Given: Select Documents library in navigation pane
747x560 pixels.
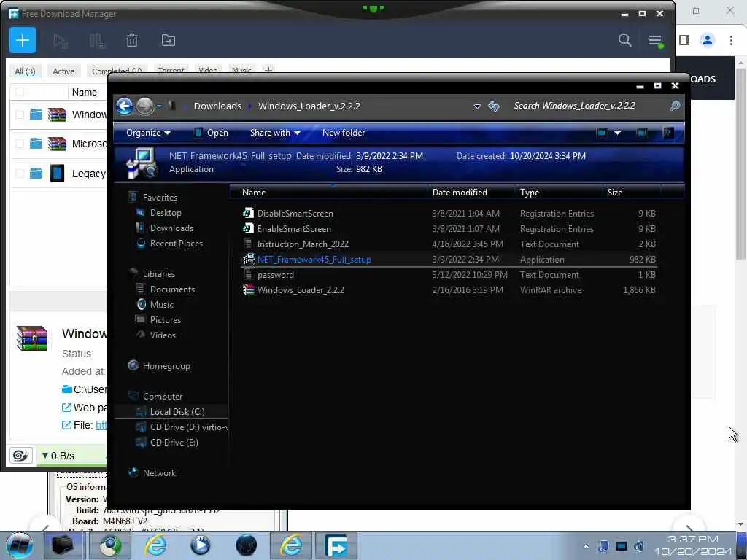Looking at the screenshot, I should (x=172, y=289).
